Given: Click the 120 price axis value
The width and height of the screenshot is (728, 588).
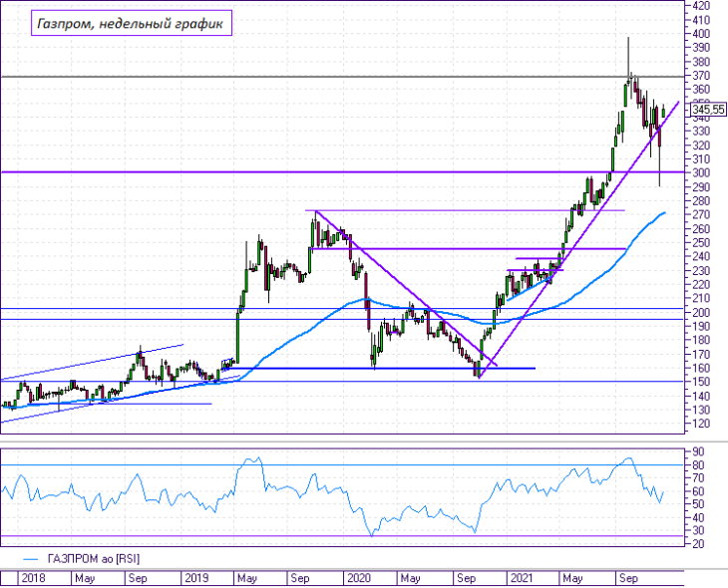Looking at the screenshot, I should 701,424.
